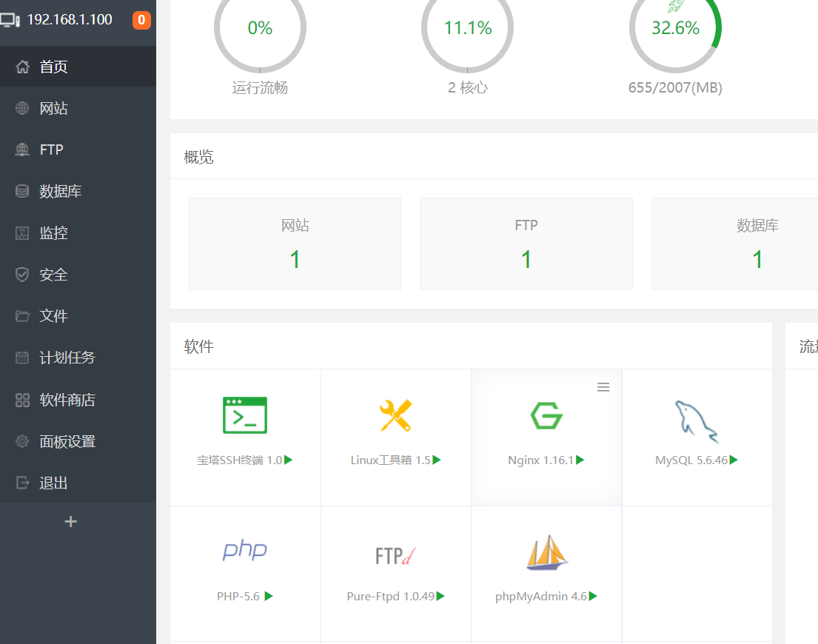Open the 首页 home menu item

pos(78,66)
